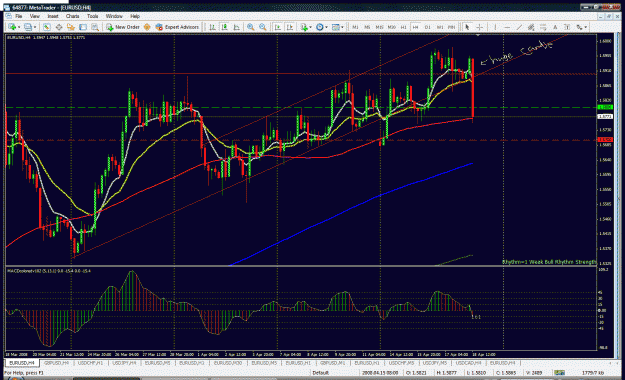The image size is (625, 380).
Task: Click the connection status bars icon
Action: pyautogui.click(x=559, y=372)
